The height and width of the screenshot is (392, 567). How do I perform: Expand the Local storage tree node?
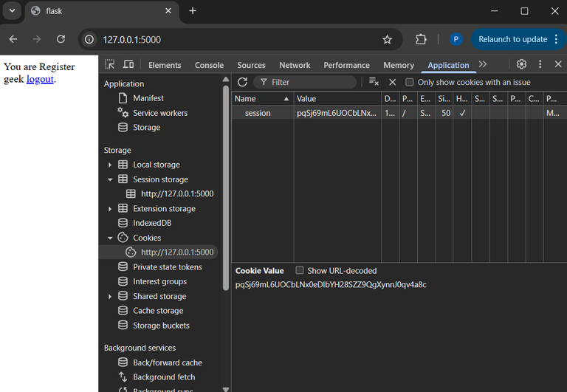click(110, 165)
